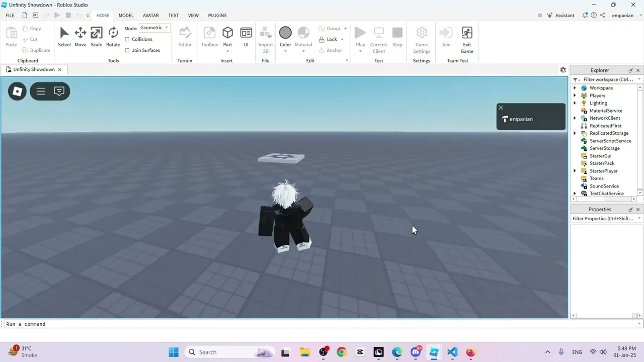Click the empanian account name

[623, 15]
